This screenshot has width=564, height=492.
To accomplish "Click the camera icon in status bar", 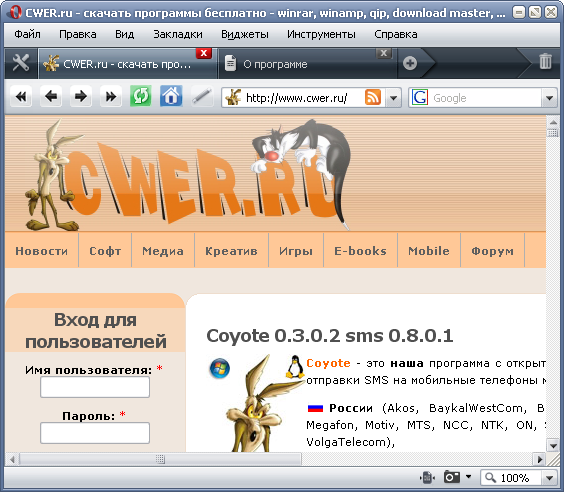I will tap(452, 478).
